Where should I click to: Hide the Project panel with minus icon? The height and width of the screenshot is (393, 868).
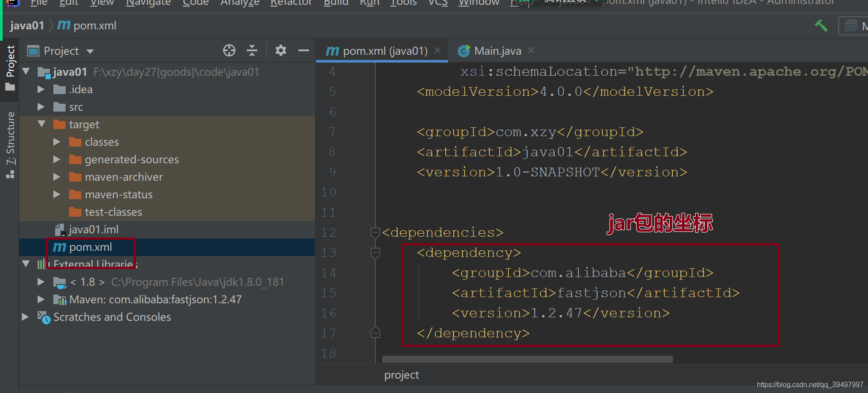304,51
